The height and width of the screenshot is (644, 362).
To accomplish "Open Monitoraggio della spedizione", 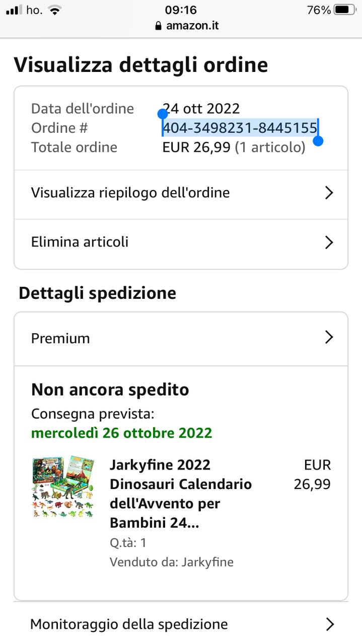I will point(181,624).
